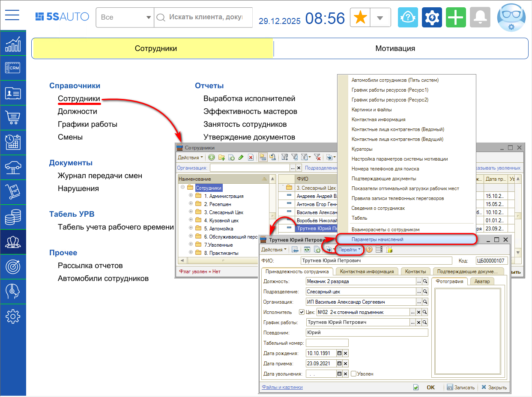Expand the favorites dropdown arrow
This screenshot has height=397, width=532.
[x=380, y=18]
